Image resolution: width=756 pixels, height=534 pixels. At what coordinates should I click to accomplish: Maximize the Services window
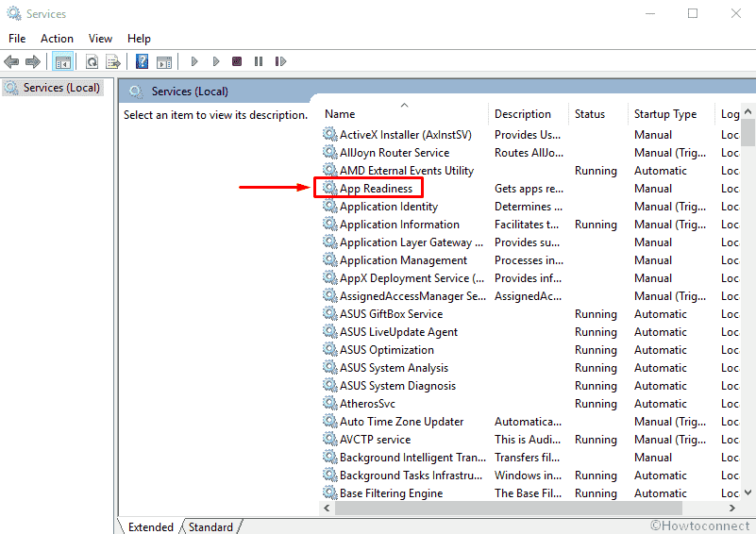pyautogui.click(x=693, y=13)
